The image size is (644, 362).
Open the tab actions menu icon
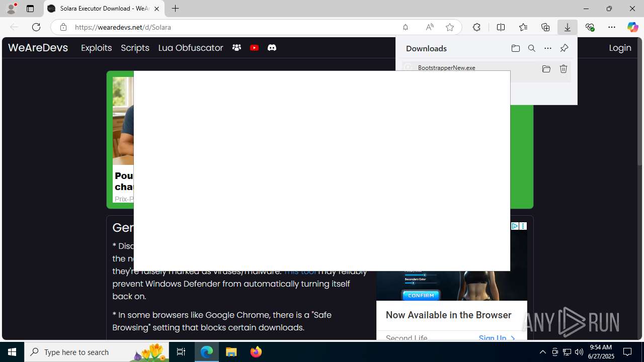pos(30,9)
